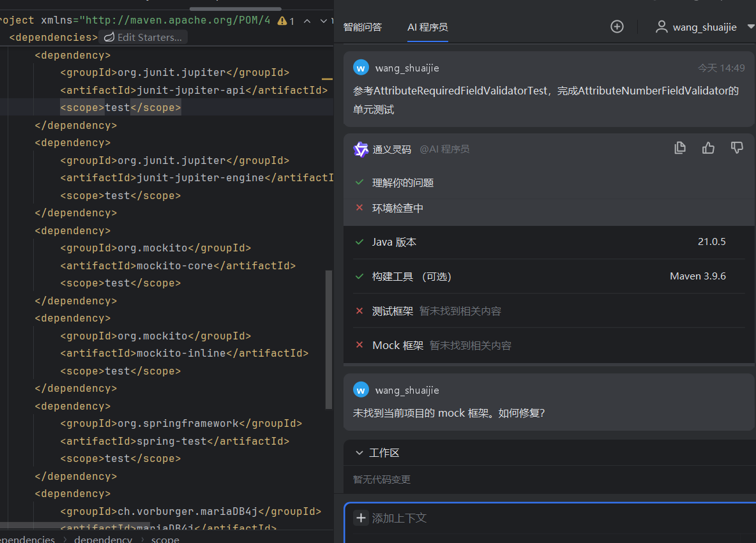Switch to the 智能问答 tab
The width and height of the screenshot is (756, 543).
pos(363,27)
